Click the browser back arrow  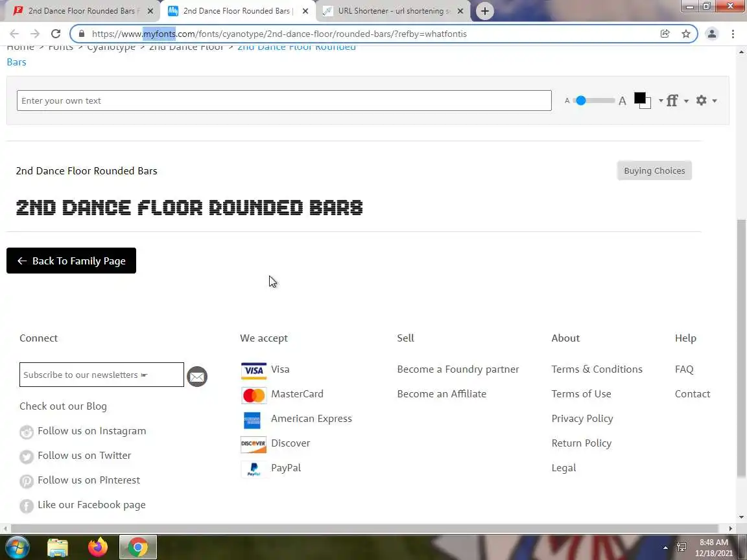(14, 34)
